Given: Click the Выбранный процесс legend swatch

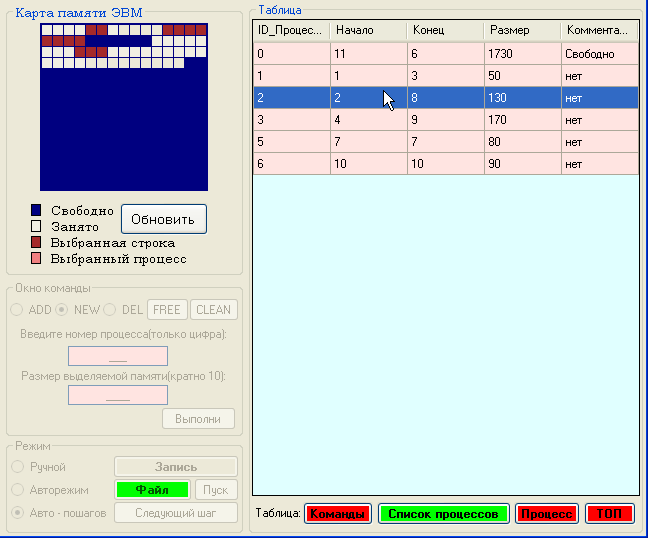Looking at the screenshot, I should coord(36,258).
